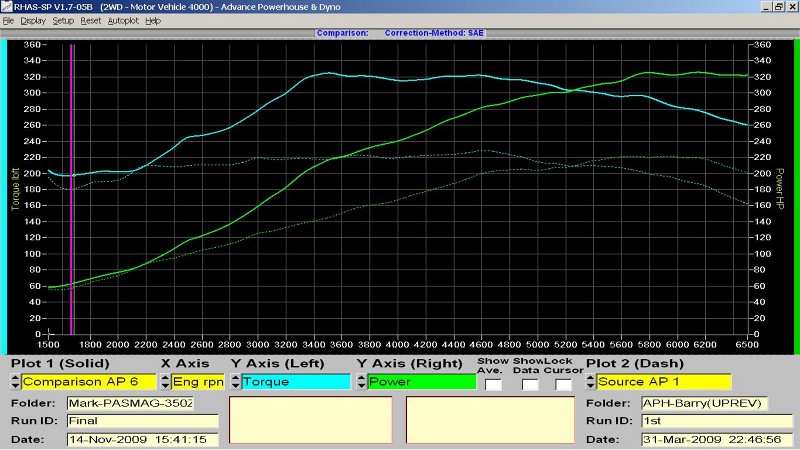This screenshot has width=800, height=450.
Task: Click the 14-Nov-2009 date field
Action: [x=142, y=439]
